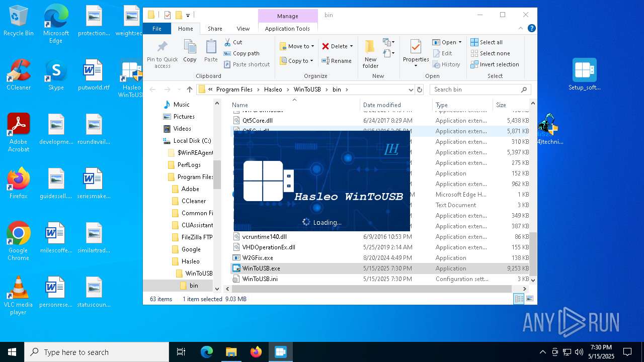Select vcruntime140.dll file row
This screenshot has height=362, width=644.
(x=380, y=237)
